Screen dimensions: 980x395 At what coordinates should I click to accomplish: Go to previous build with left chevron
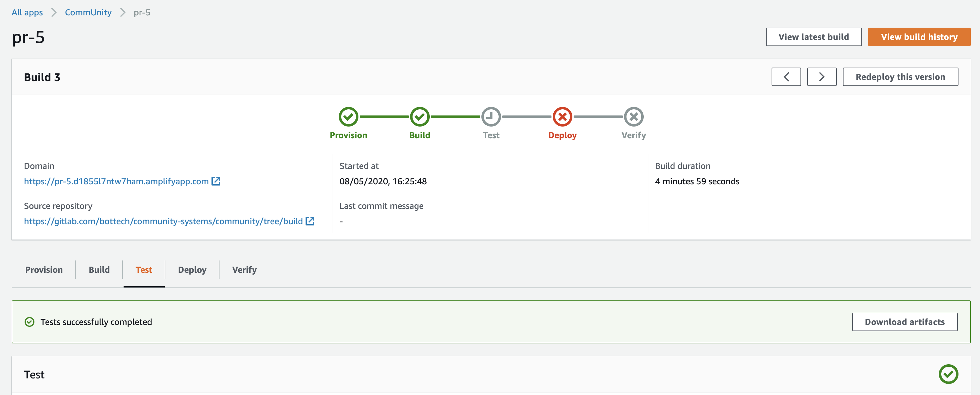pos(786,77)
